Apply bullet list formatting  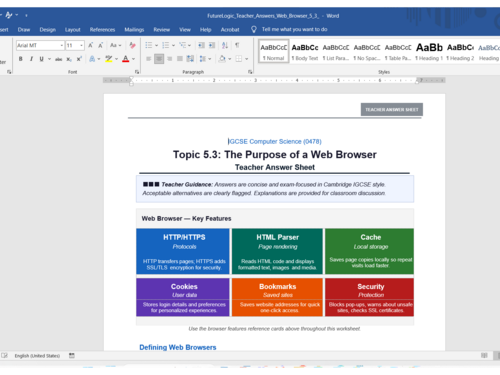click(149, 45)
